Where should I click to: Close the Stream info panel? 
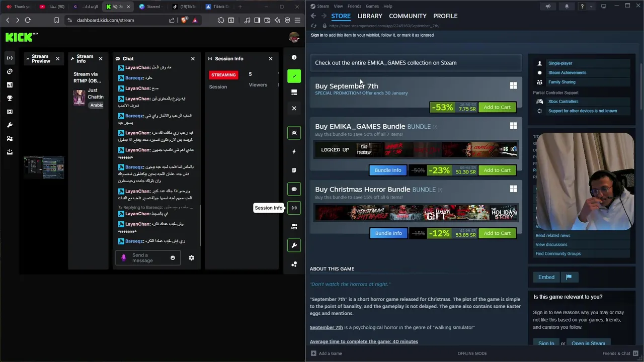coord(101,59)
